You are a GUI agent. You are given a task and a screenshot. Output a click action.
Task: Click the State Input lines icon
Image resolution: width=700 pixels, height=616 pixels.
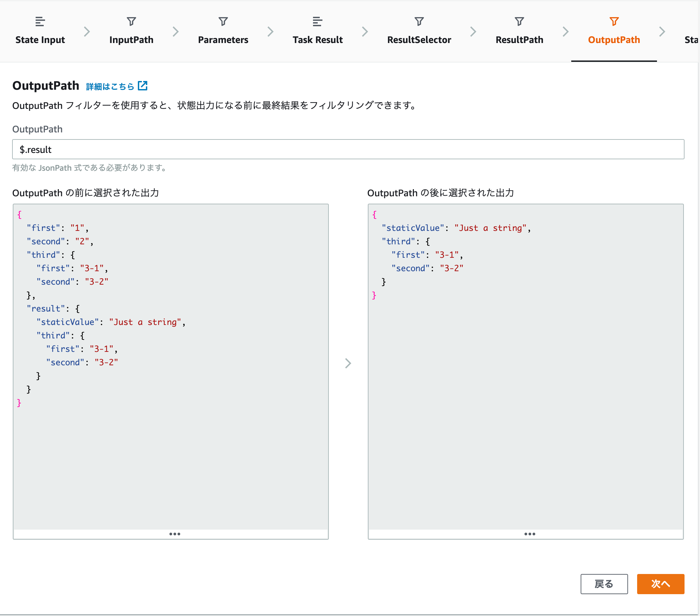40,22
